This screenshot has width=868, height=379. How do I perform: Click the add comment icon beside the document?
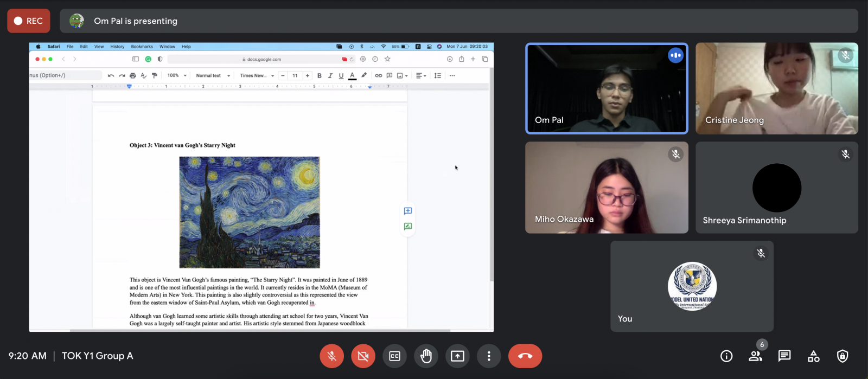pos(408,211)
